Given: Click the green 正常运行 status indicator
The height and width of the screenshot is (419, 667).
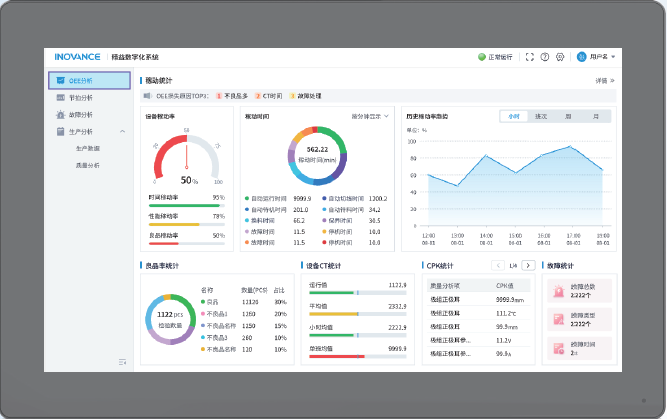Looking at the screenshot, I should [x=482, y=57].
